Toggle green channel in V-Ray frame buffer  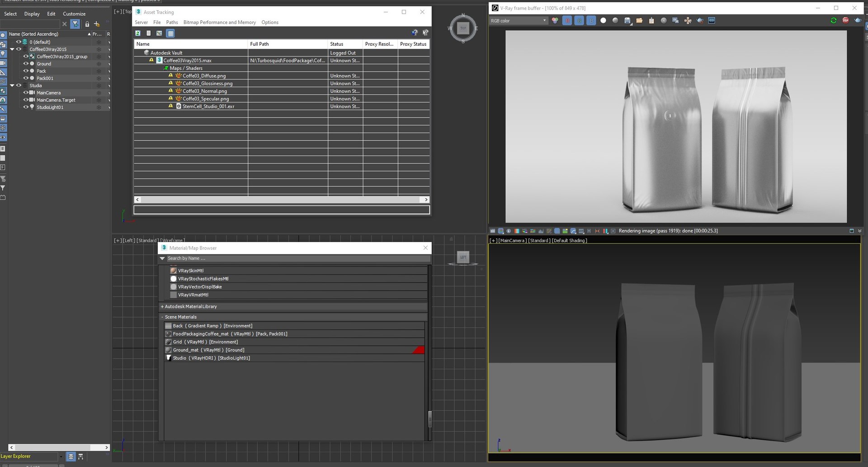point(579,20)
